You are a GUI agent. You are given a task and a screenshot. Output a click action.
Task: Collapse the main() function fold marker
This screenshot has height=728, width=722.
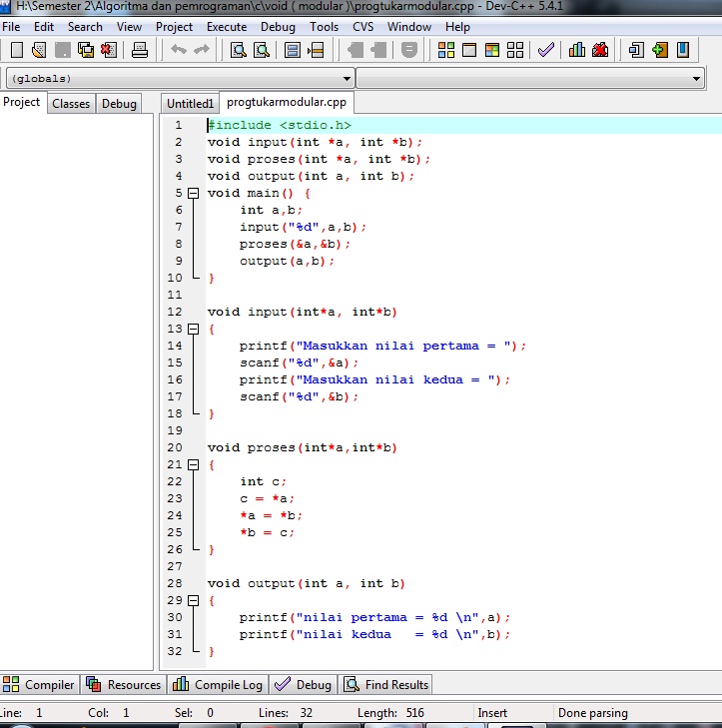point(194,193)
